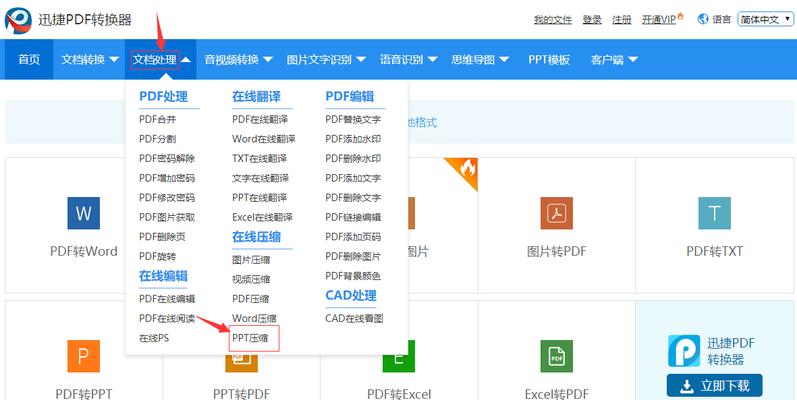Click the globe language icon
Image resolution: width=797 pixels, height=400 pixels.
pos(703,19)
